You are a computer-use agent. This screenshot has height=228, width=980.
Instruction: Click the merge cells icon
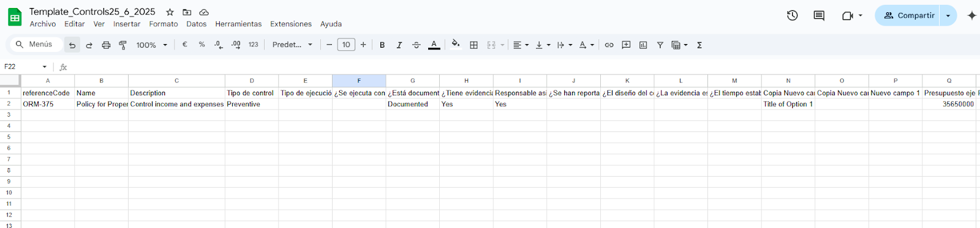coord(491,45)
